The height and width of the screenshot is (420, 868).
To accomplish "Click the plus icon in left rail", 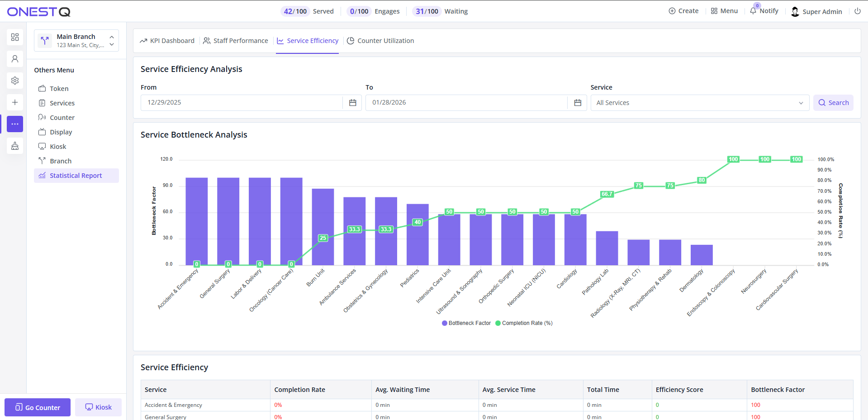I will [x=15, y=102].
